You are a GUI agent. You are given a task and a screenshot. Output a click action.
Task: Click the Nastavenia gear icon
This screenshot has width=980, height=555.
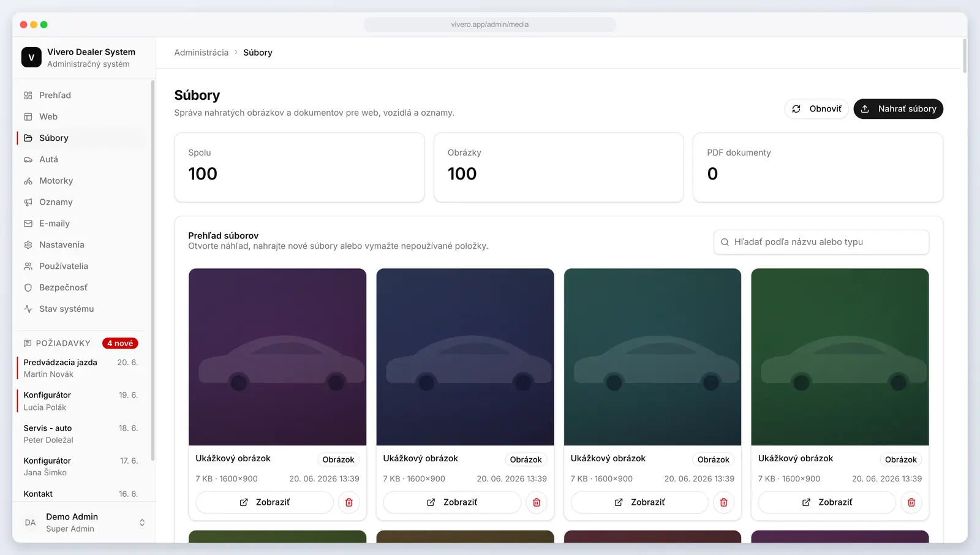(28, 245)
